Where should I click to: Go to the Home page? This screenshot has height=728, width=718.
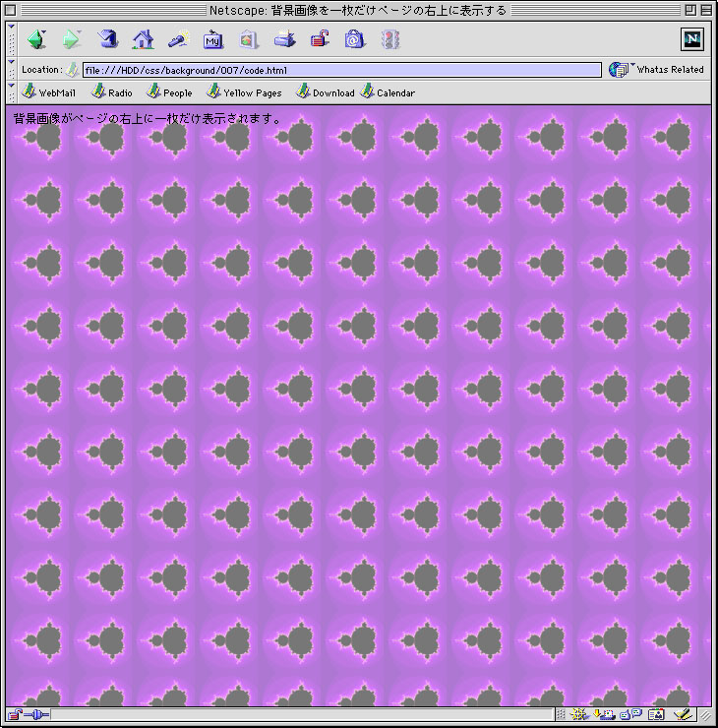coord(144,40)
